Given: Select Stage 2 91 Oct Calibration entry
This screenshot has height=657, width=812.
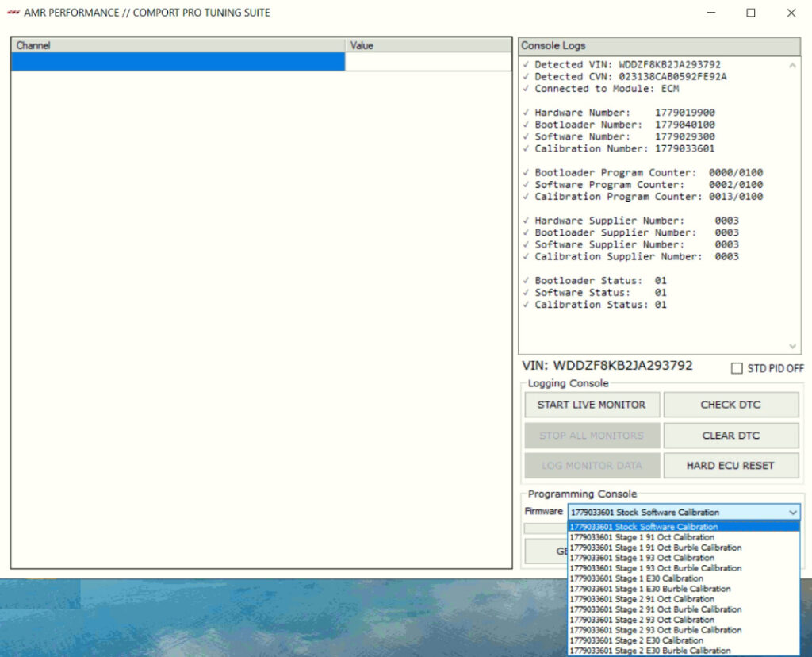Looking at the screenshot, I should pos(642,599).
